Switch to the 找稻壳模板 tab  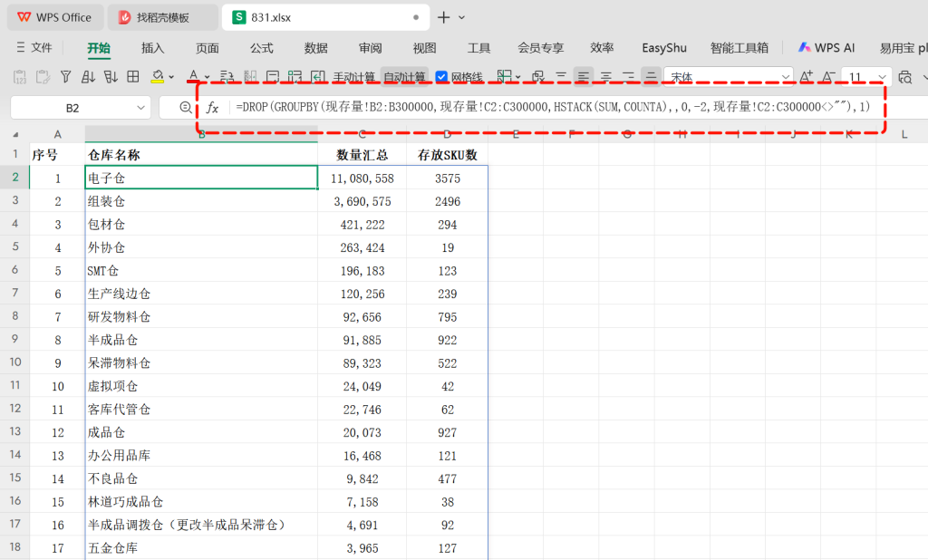click(162, 17)
